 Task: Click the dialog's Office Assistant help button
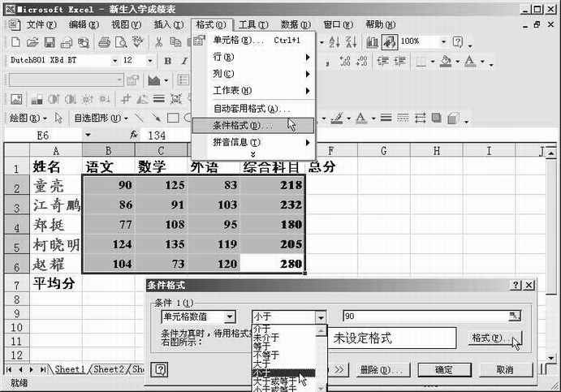160,369
